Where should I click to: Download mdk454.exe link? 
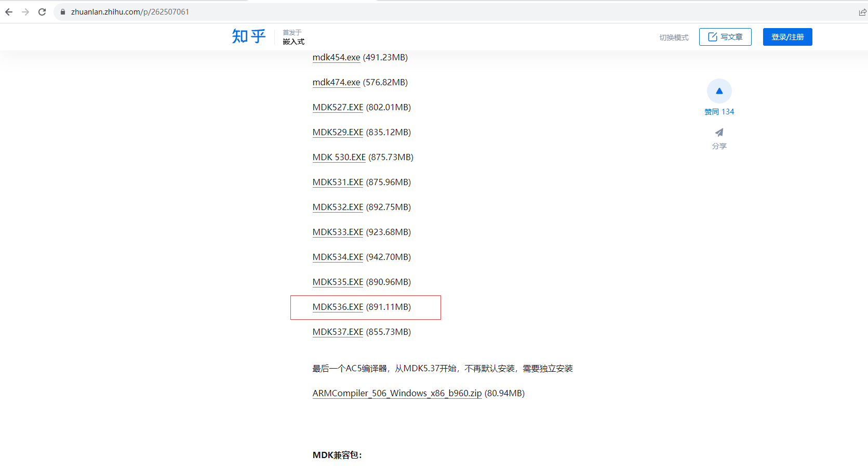coord(336,57)
